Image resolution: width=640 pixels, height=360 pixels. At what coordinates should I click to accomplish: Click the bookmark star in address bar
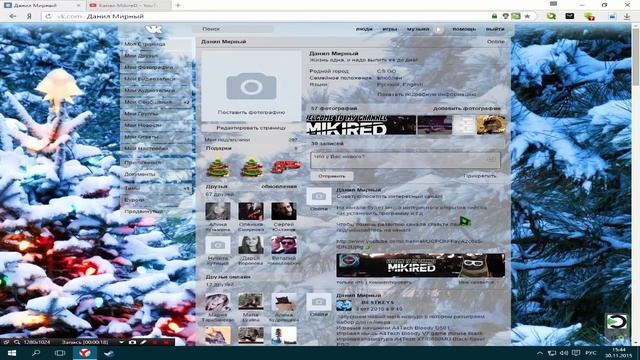click(527, 16)
